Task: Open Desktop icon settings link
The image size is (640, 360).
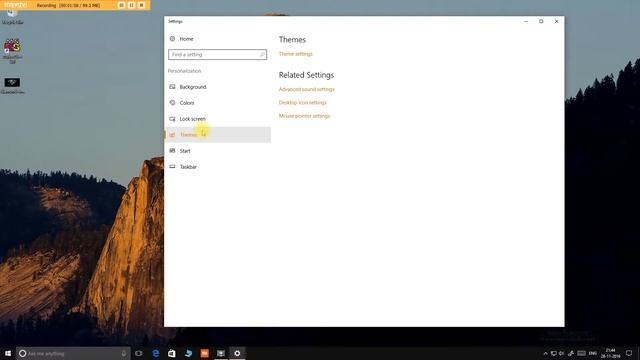Action: pos(302,102)
